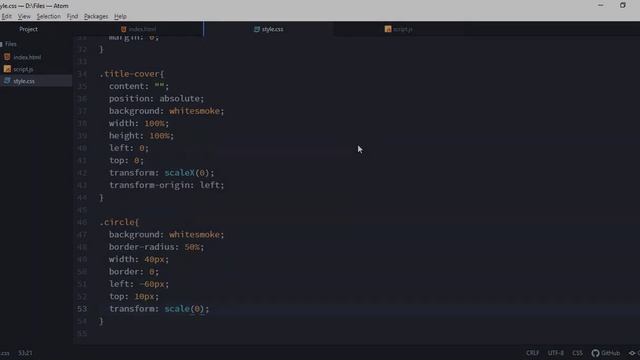Click 'height: 100%;' code line
Screen dimensions: 640x360
pos(141,136)
